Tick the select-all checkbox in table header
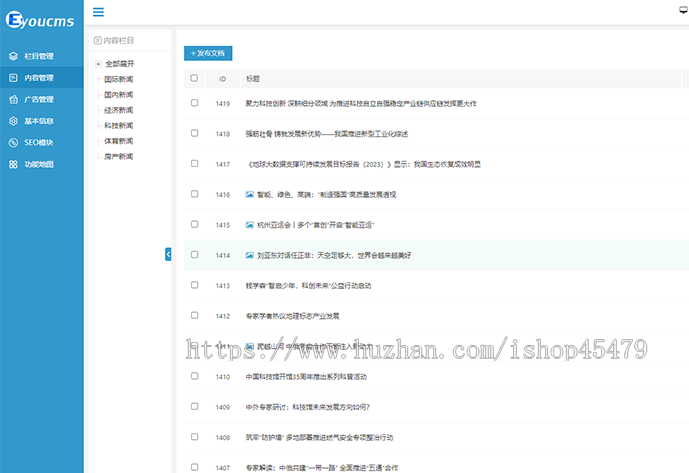This screenshot has height=473, width=689. 194,78
